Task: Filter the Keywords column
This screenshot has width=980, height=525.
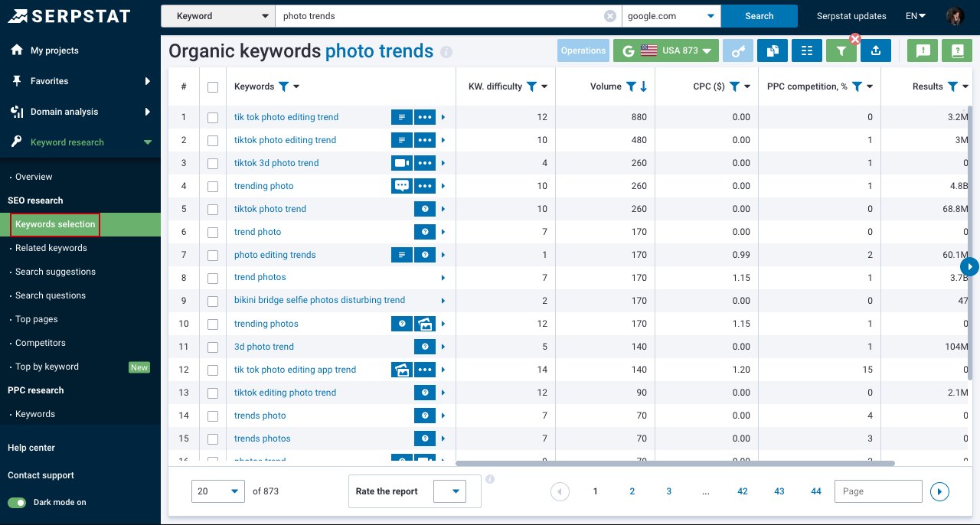Action: tap(283, 86)
